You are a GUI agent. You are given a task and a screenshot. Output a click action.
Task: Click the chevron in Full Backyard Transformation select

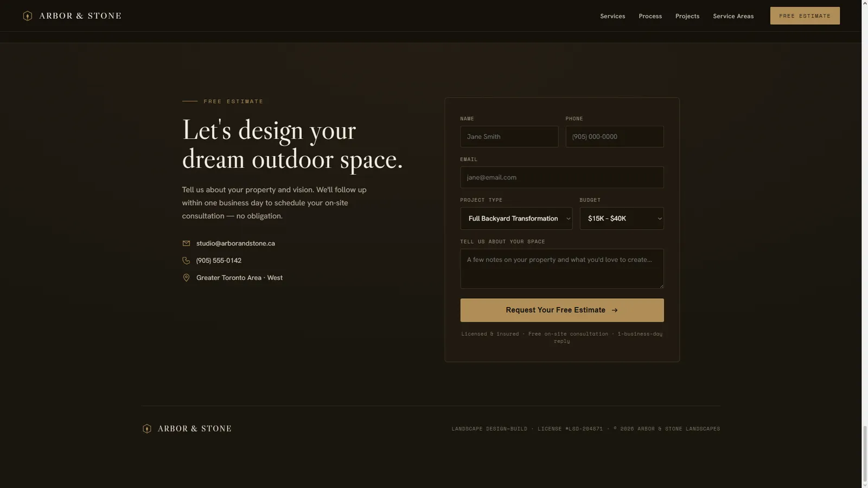[x=568, y=219]
